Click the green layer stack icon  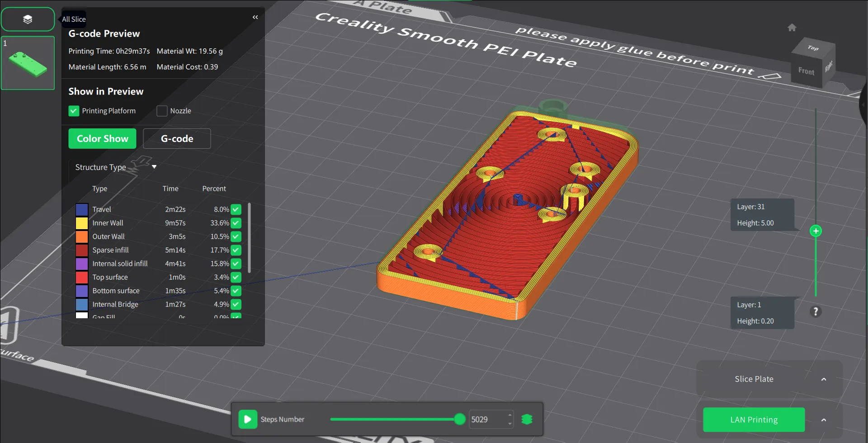pyautogui.click(x=527, y=419)
